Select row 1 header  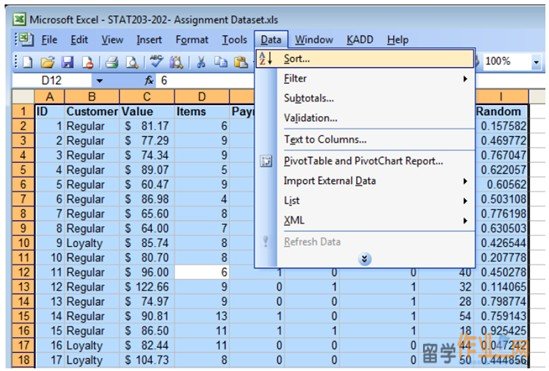(23, 111)
